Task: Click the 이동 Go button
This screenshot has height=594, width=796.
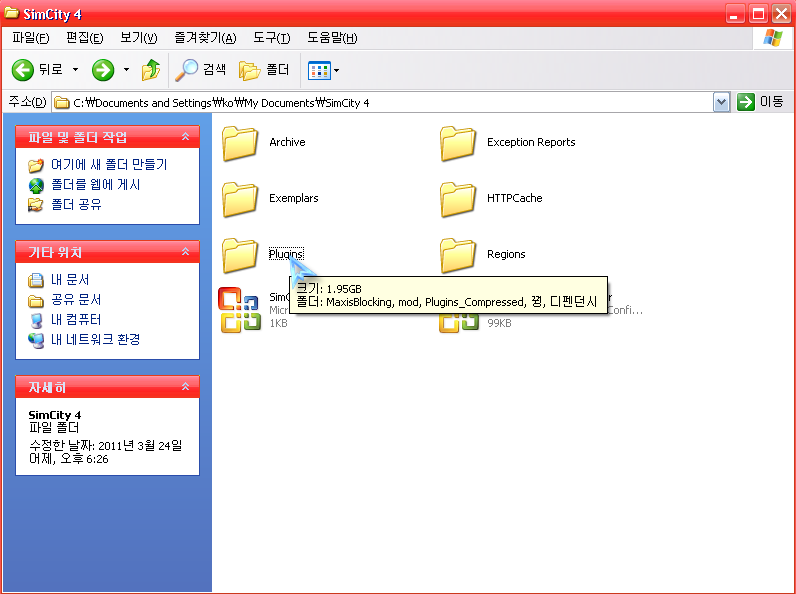Action: pyautogui.click(x=760, y=102)
